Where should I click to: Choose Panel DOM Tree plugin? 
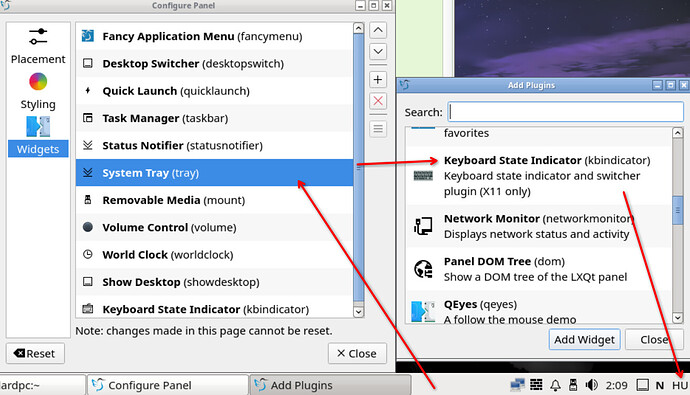(x=539, y=269)
